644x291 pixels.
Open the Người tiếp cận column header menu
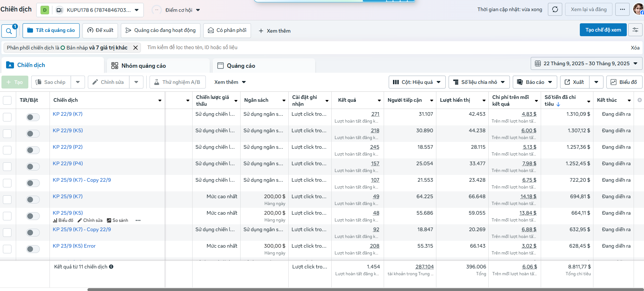point(431,100)
